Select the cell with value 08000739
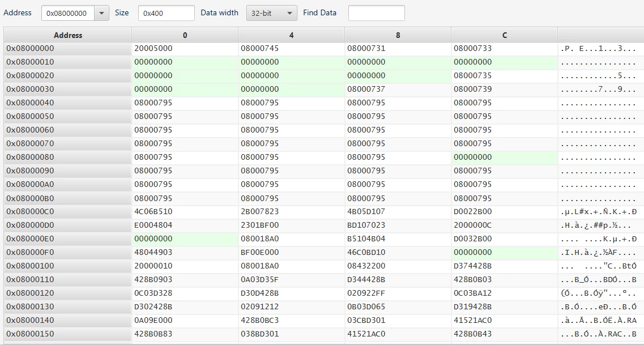This screenshot has height=345, width=644. pyautogui.click(x=504, y=89)
